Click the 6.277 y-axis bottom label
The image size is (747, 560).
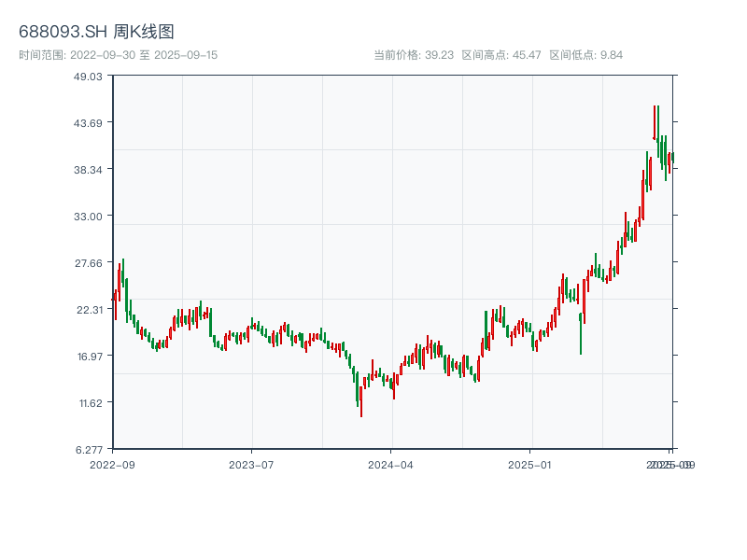[90, 449]
